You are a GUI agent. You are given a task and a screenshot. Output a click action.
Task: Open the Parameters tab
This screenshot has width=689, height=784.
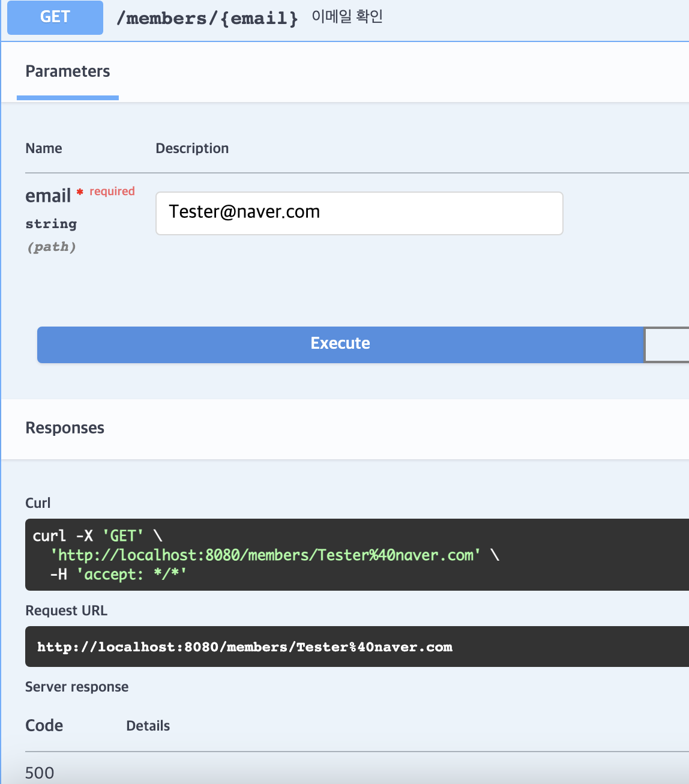[68, 71]
